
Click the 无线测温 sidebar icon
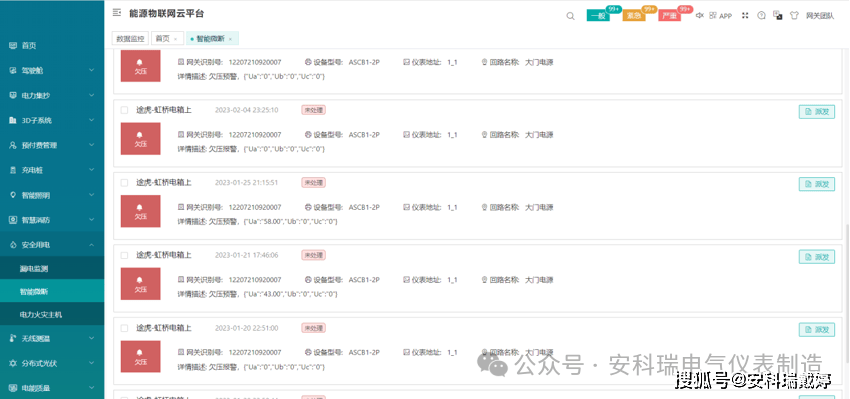(13, 338)
